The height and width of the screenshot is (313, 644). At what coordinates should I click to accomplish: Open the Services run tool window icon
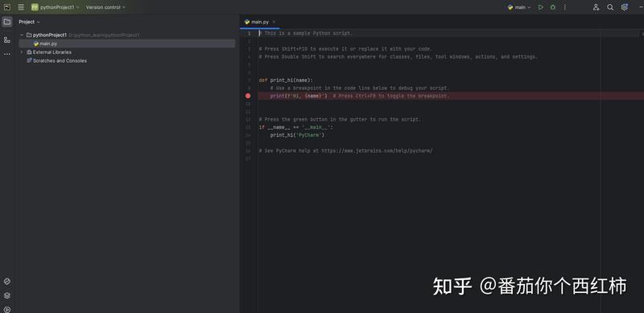point(7,309)
